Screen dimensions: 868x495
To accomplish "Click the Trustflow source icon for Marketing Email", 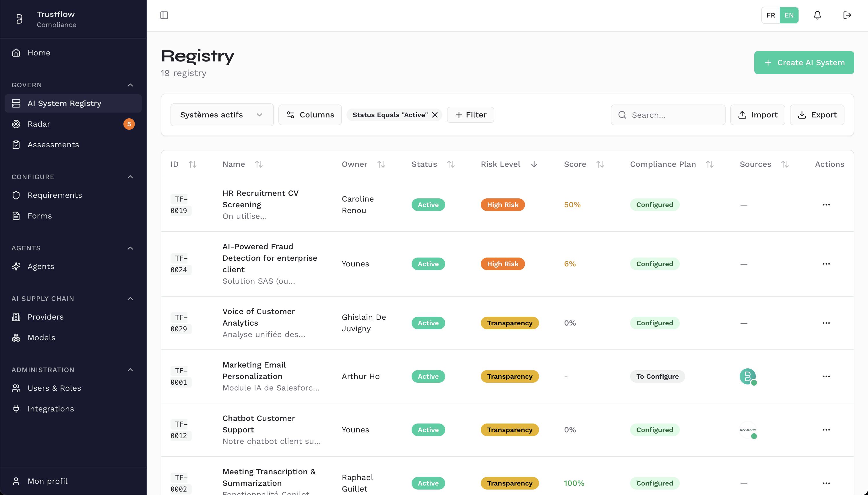I will click(747, 376).
